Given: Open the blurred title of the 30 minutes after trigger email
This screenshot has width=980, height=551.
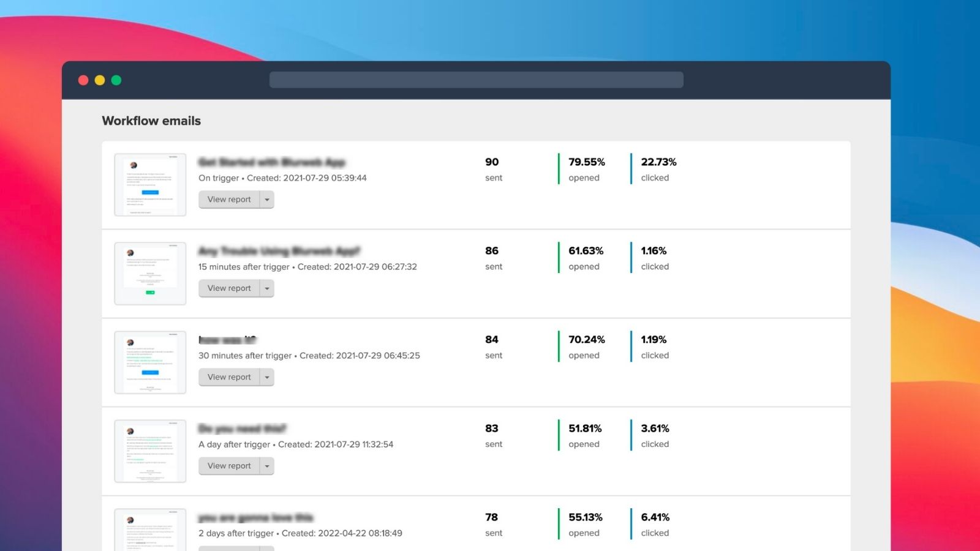Looking at the screenshot, I should click(x=227, y=340).
